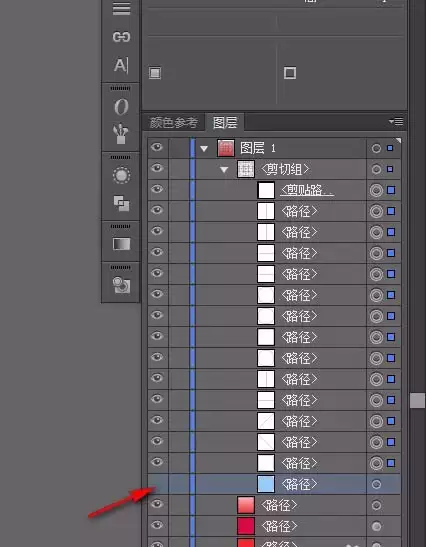The width and height of the screenshot is (426, 547).
Task: Switch to the 颜色参考 tab
Action: (x=173, y=122)
